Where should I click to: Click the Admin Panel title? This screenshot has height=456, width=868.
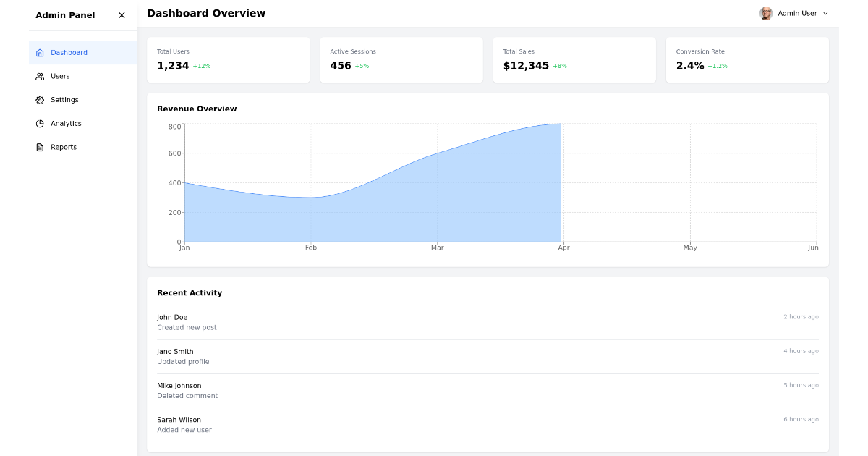coord(64,15)
